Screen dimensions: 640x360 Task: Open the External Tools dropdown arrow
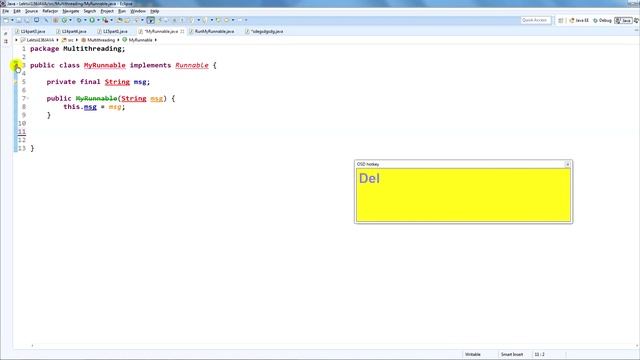111,20
